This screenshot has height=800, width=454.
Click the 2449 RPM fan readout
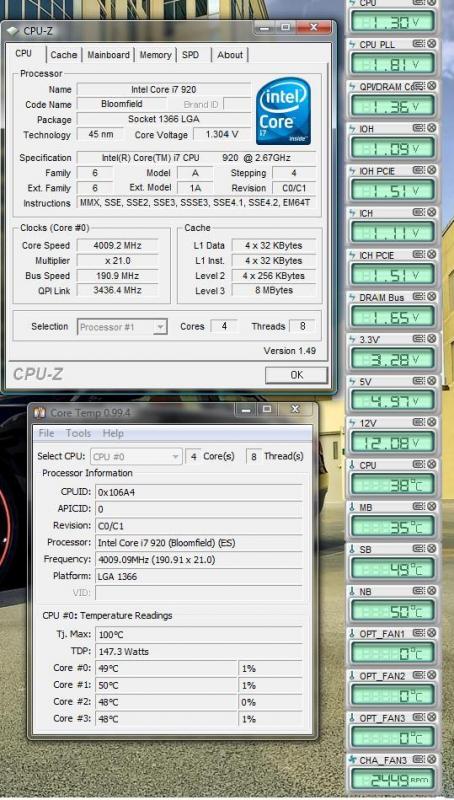[x=392, y=779]
